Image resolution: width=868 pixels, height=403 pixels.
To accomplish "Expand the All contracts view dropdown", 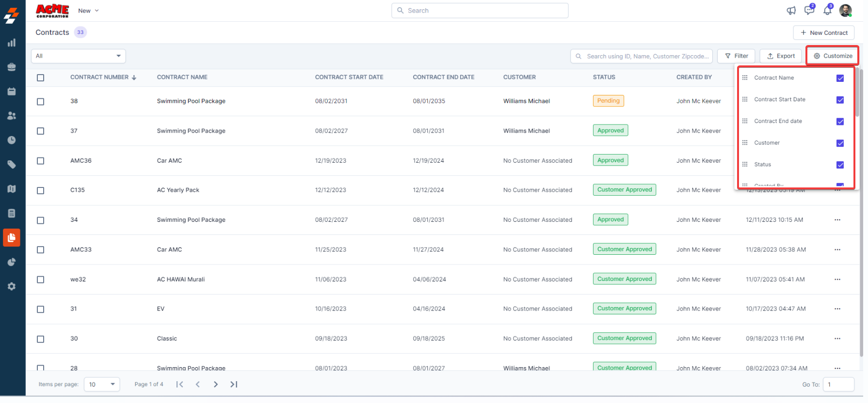I will (79, 56).
